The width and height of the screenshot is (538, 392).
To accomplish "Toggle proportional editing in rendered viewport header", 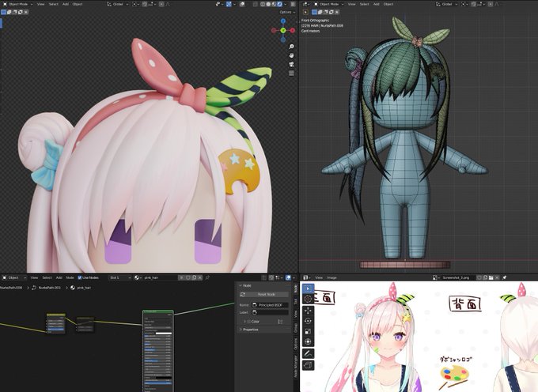I will click(x=161, y=4).
